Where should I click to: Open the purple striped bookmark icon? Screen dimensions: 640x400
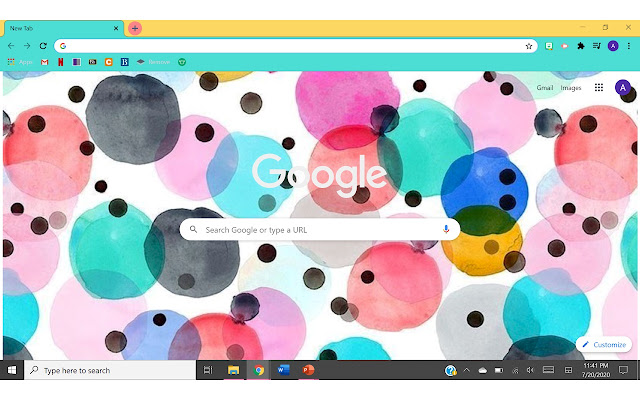tap(76, 62)
